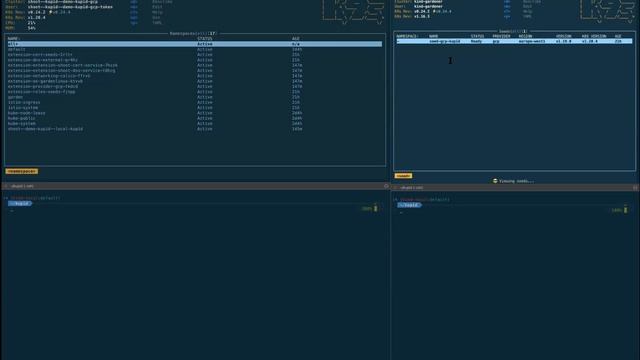The width and height of the screenshot is (640, 360).
Task: Sort namespaces by the AGE column header
Action: (296, 38)
